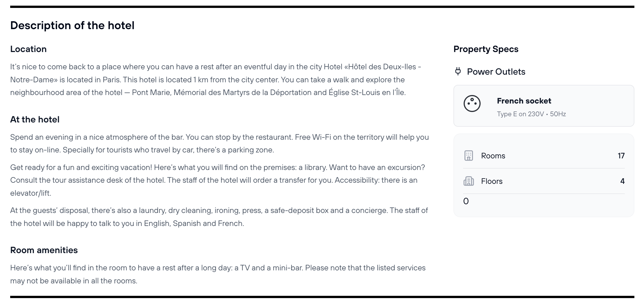Click the "Room amenities" heading

click(44, 250)
